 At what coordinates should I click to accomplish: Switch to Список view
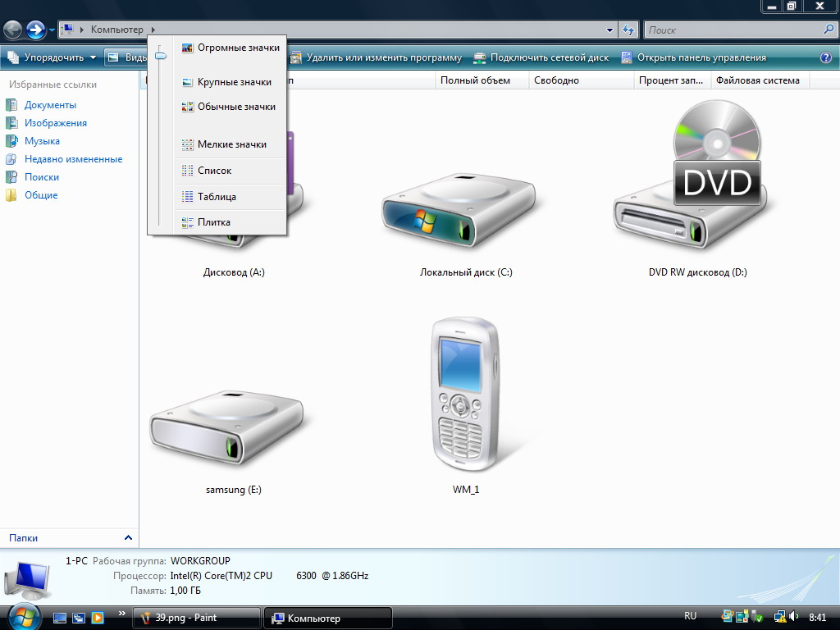pos(230,171)
